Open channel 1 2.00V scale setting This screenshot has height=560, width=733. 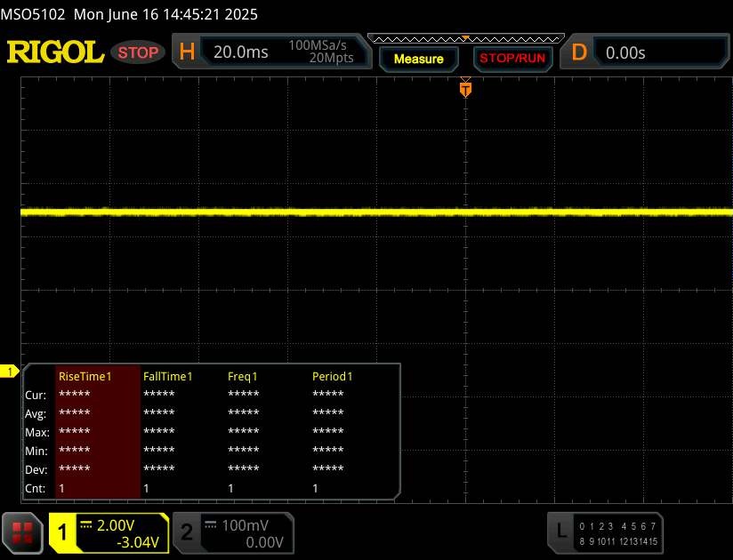click(x=116, y=525)
